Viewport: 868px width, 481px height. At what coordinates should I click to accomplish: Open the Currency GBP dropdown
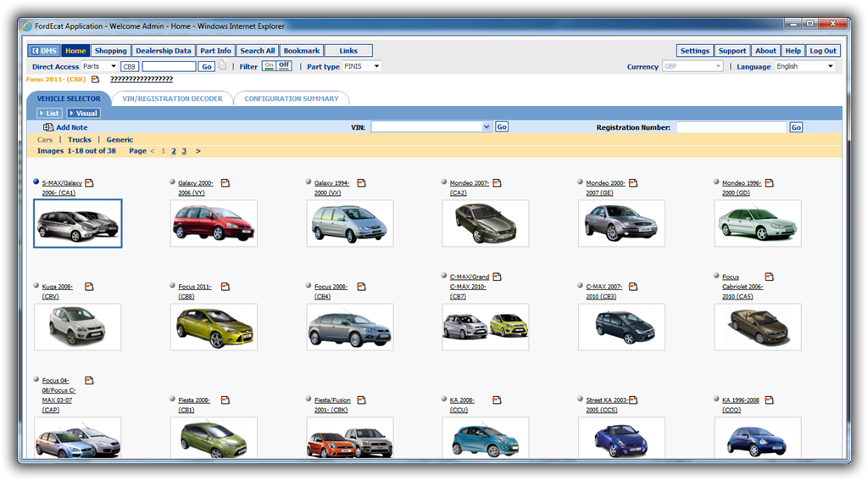point(693,66)
